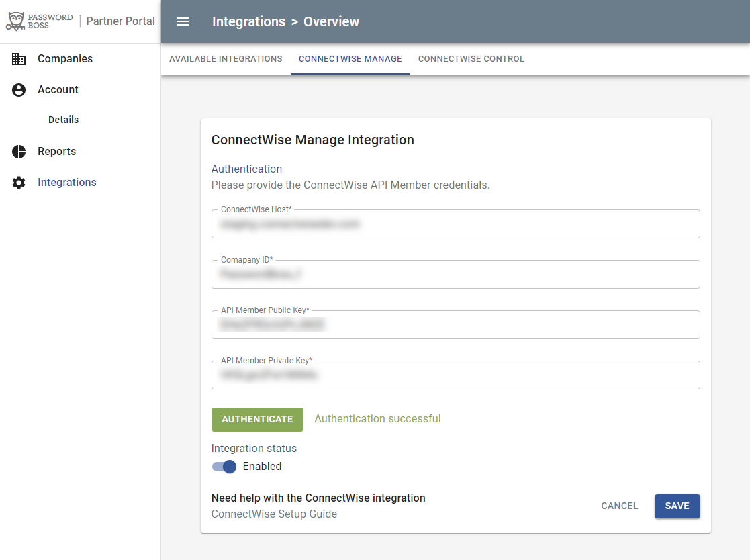This screenshot has height=560, width=750.
Task: Click the Companies building icon
Action: point(19,59)
